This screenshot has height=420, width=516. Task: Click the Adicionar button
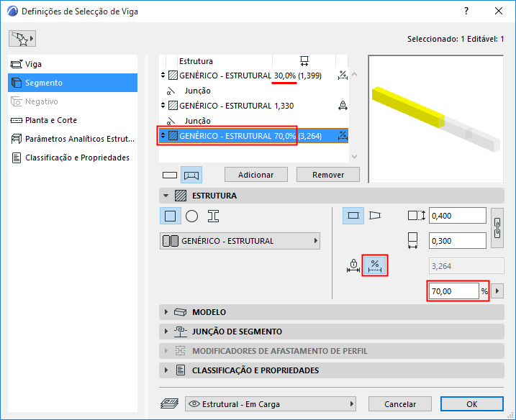[256, 175]
